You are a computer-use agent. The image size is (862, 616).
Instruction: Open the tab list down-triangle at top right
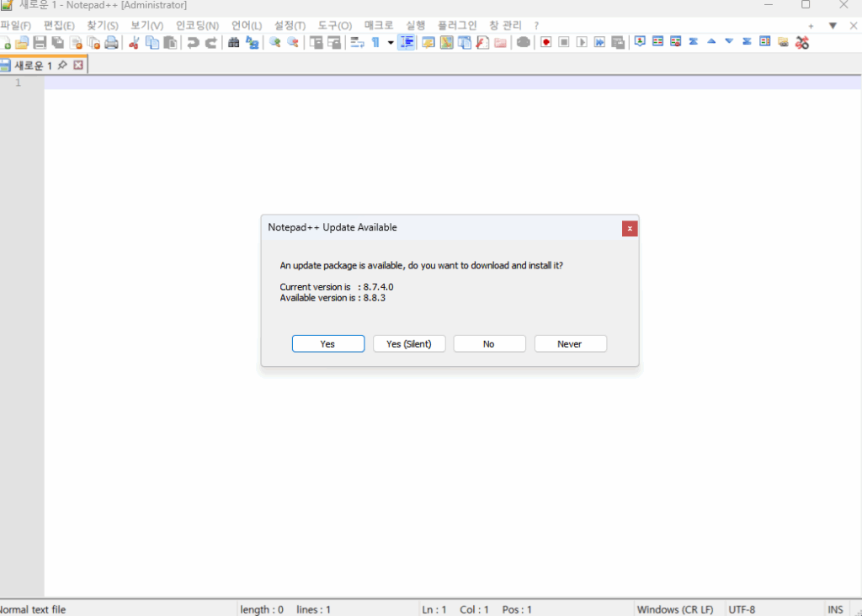pos(833,26)
